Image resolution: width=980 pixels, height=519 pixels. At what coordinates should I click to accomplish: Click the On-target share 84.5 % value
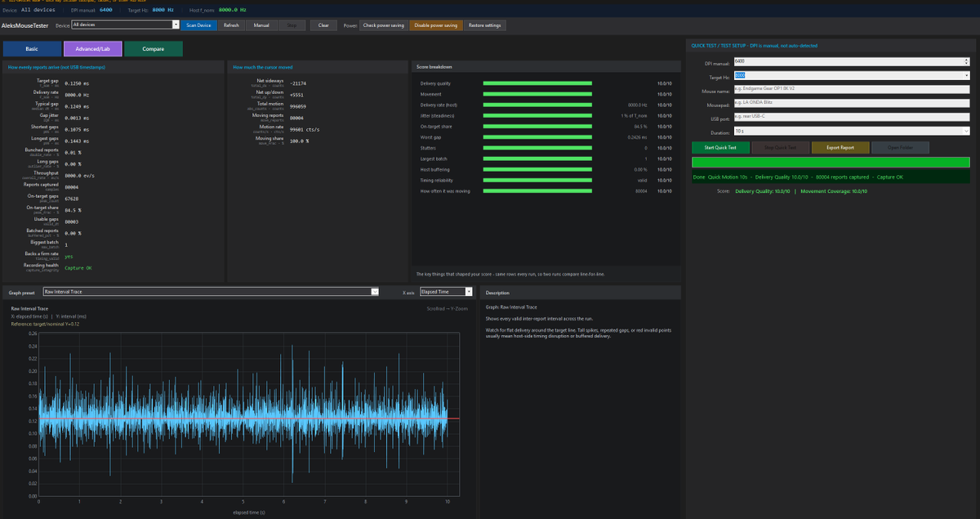(73, 209)
